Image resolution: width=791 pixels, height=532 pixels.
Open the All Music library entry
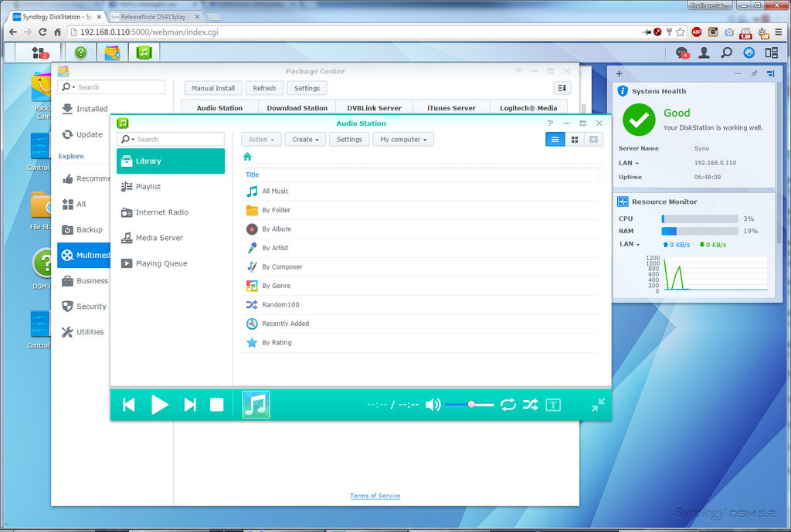coord(419,191)
